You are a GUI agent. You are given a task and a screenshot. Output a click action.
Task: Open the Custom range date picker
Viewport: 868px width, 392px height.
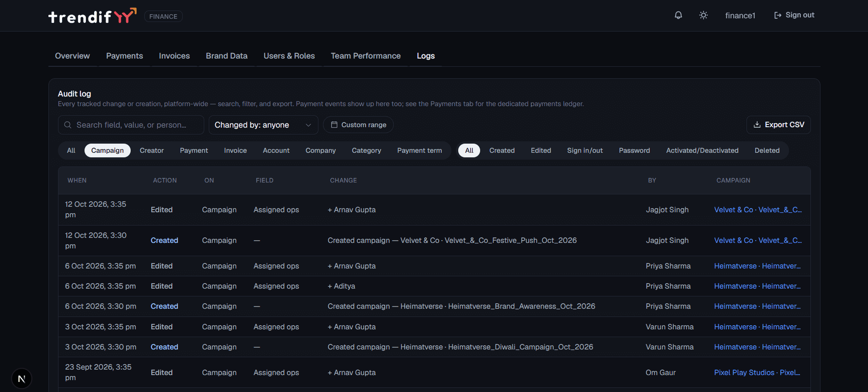pyautogui.click(x=358, y=125)
